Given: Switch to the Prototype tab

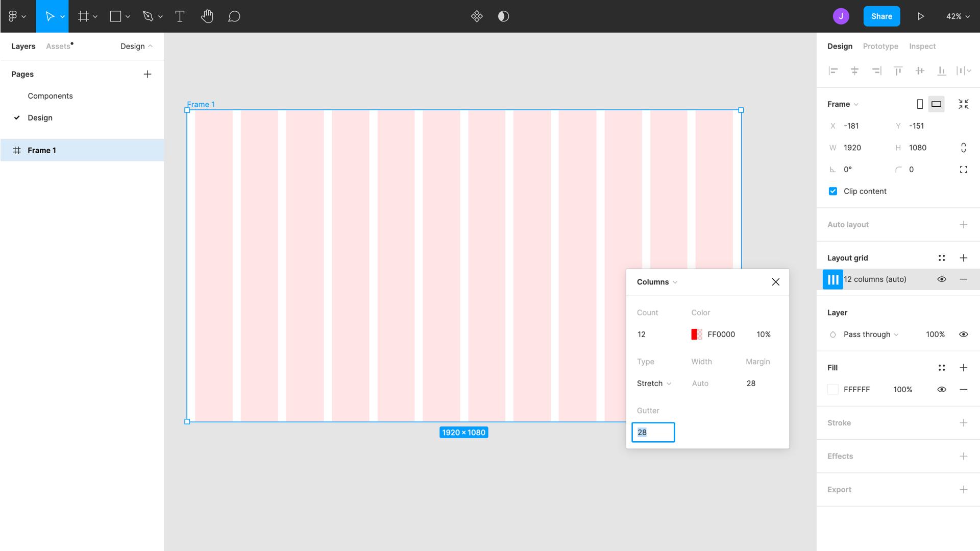Looking at the screenshot, I should [x=880, y=46].
